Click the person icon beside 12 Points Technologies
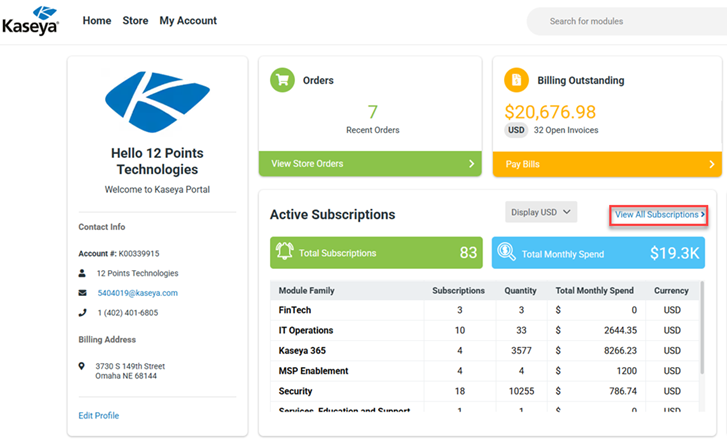 coord(82,273)
